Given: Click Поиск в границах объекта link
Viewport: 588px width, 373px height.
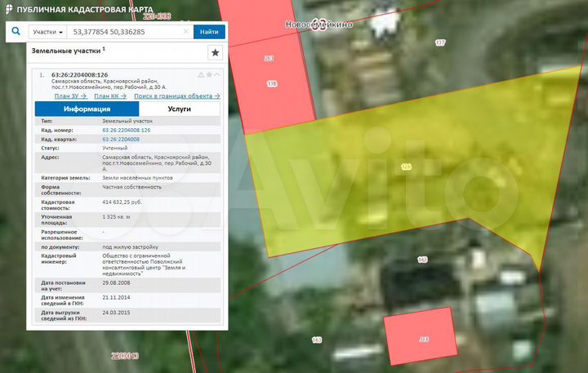Looking at the screenshot, I should pyautogui.click(x=176, y=96).
